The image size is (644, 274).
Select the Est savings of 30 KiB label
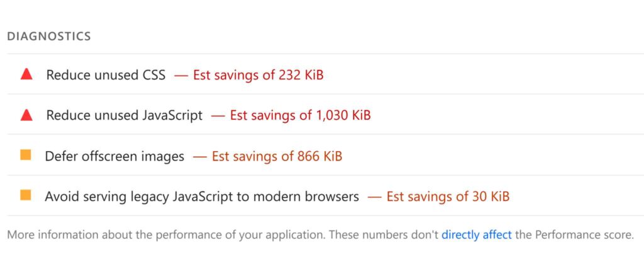click(x=448, y=197)
